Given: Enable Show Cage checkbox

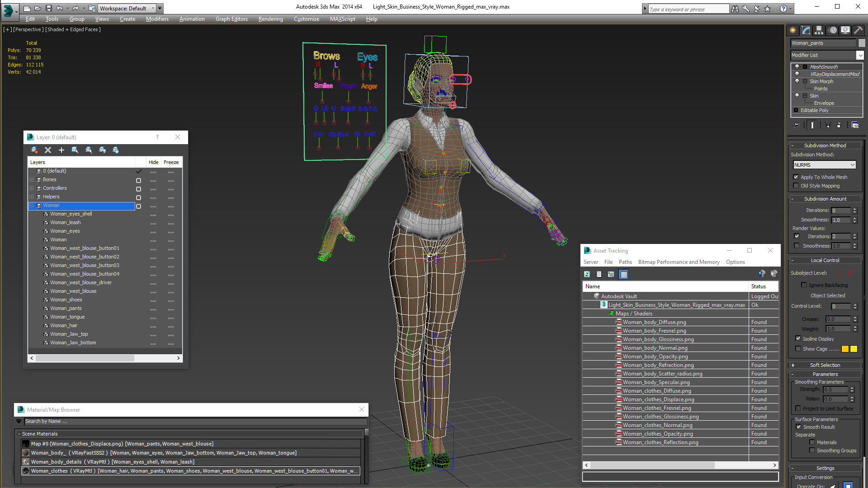Looking at the screenshot, I should click(798, 349).
